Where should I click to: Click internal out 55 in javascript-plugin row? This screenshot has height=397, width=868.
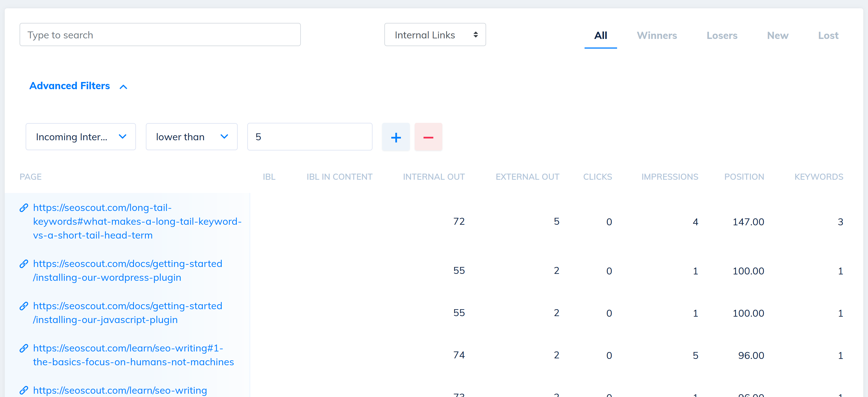click(459, 313)
